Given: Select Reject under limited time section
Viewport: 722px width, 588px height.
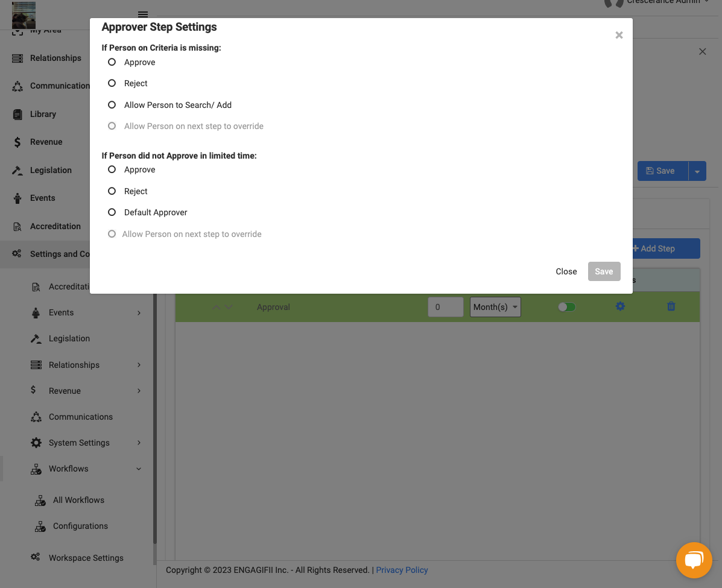Looking at the screenshot, I should tap(112, 191).
